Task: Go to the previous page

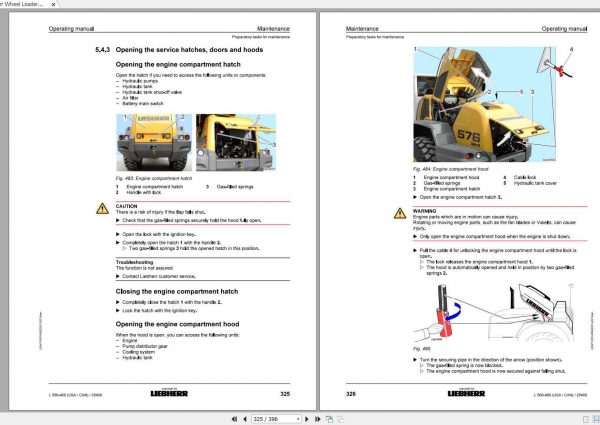Action: pos(245,419)
